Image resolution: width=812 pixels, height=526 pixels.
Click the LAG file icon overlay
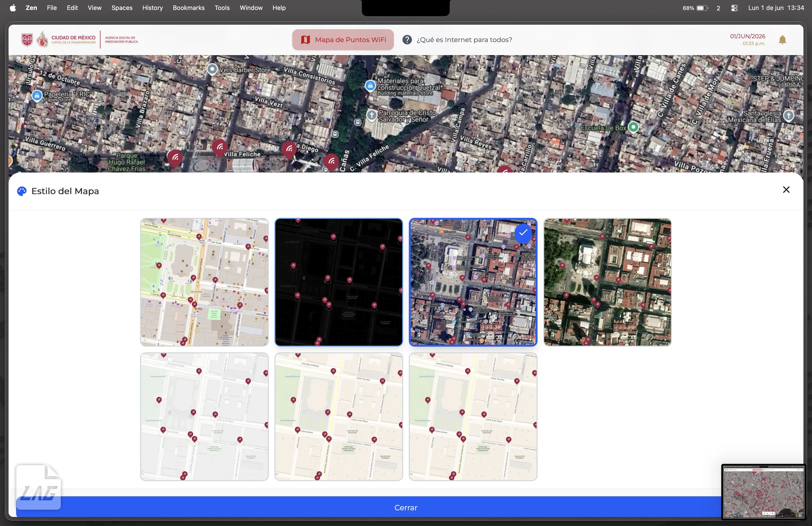(38, 487)
